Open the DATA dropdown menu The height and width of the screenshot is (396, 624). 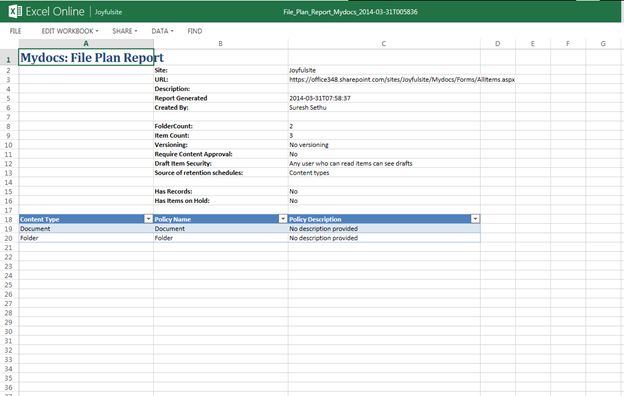pyautogui.click(x=162, y=31)
